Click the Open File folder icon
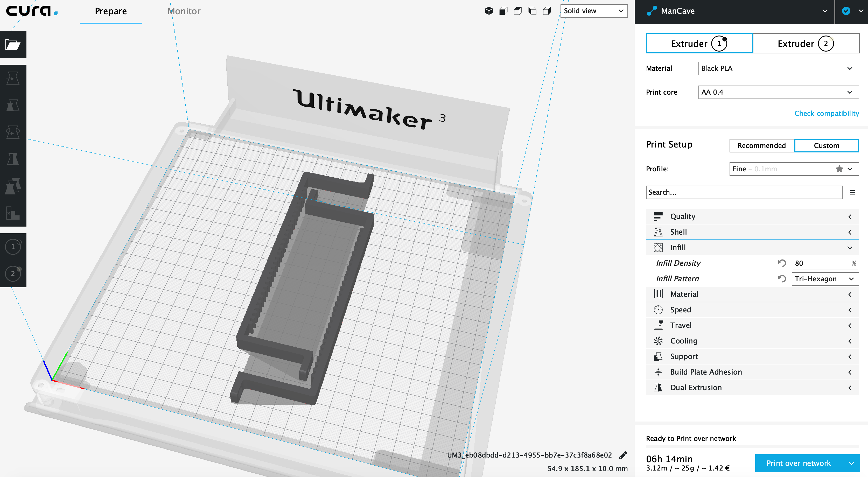Image resolution: width=868 pixels, height=477 pixels. pyautogui.click(x=13, y=45)
